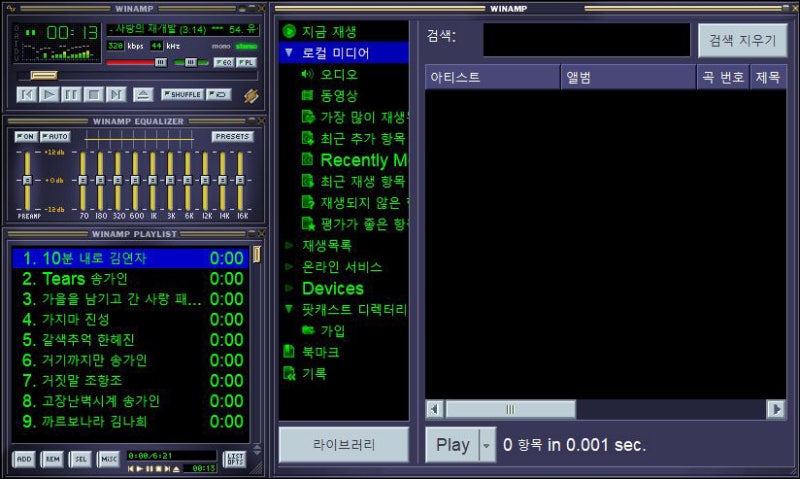The image size is (800, 479).
Task: Open the playlist SEL menu
Action: click(x=81, y=459)
